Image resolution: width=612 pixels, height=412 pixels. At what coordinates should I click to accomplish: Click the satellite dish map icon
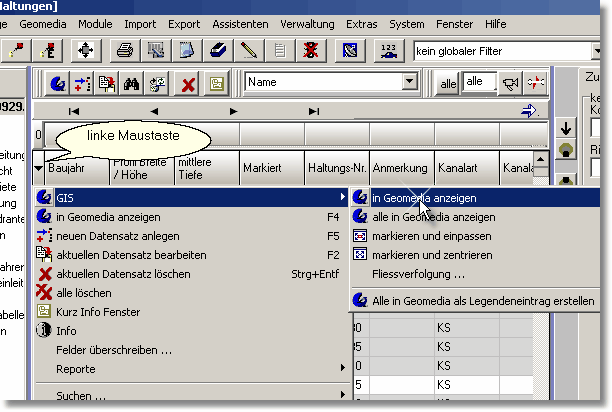pyautogui.click(x=350, y=51)
